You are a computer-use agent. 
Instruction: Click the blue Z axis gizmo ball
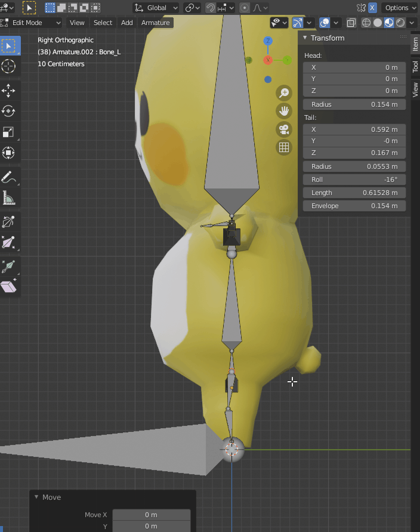268,41
